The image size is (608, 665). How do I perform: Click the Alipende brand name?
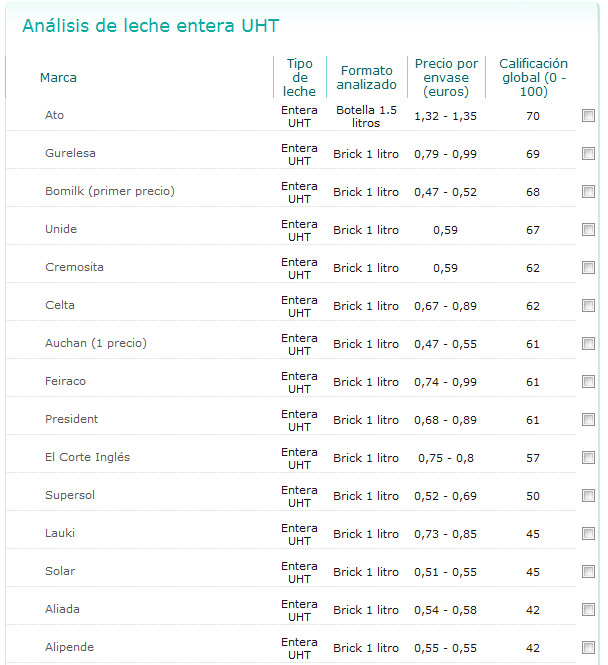click(x=69, y=648)
